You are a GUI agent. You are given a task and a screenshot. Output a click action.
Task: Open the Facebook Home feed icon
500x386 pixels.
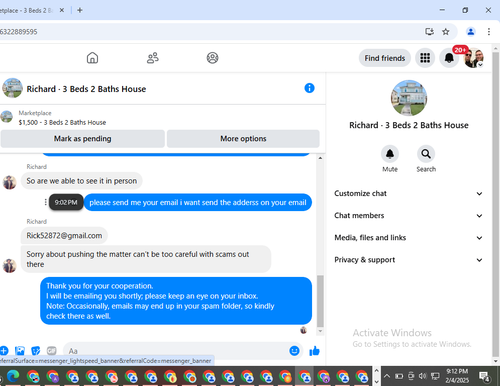point(92,58)
